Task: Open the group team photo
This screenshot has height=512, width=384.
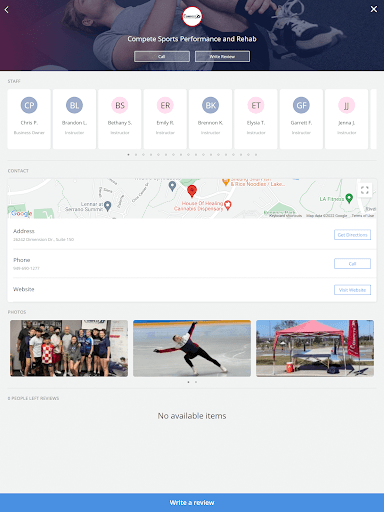Action: [69, 348]
